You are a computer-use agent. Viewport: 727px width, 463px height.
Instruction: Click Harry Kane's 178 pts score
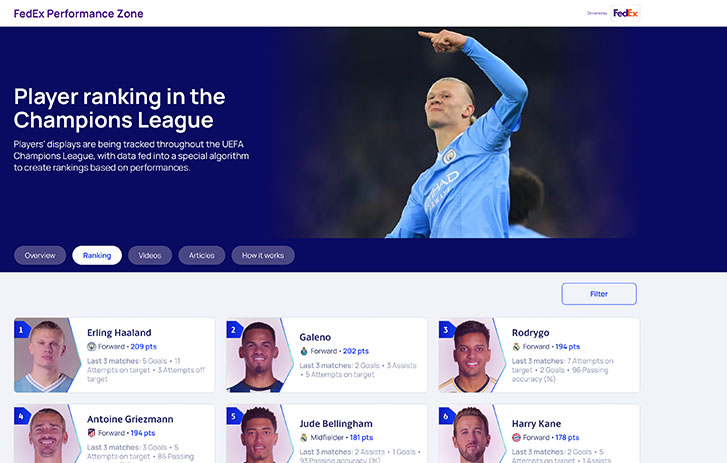point(567,438)
